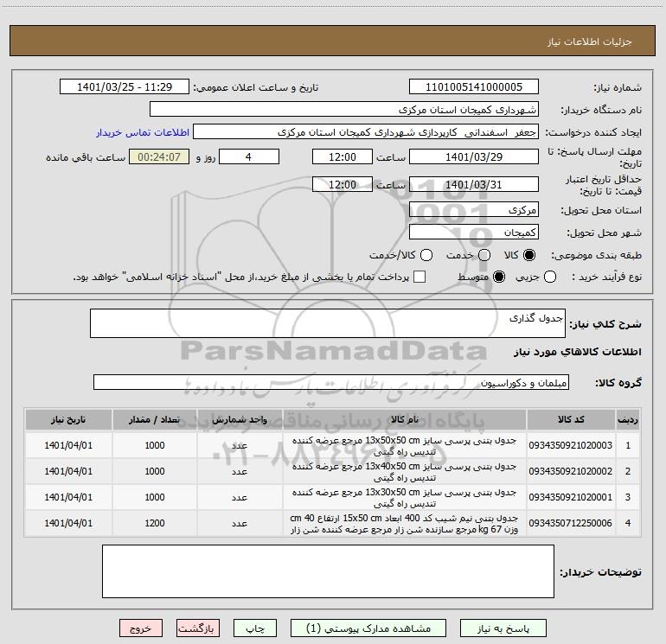Image resolution: width=666 pixels, height=644 pixels.
Task: Tick the اسناد خزانه اسلامی payment checkbox
Action: [419, 277]
